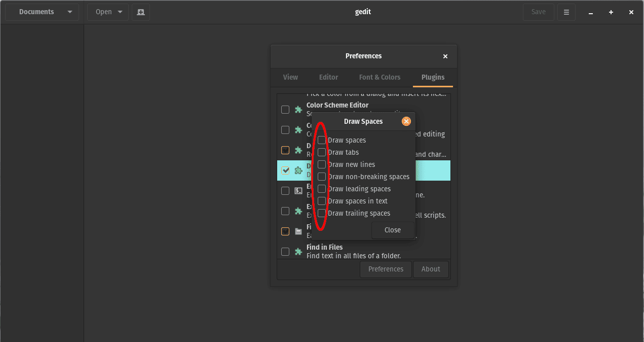Viewport: 644px width, 342px height.
Task: Toggle the checkbox beside the terminal icon
Action: (x=285, y=191)
